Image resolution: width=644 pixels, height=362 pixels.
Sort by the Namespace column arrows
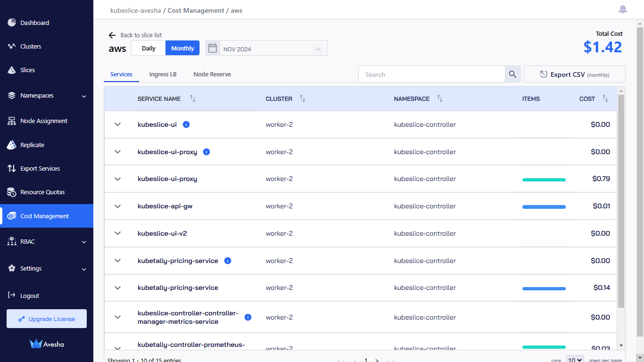(440, 99)
